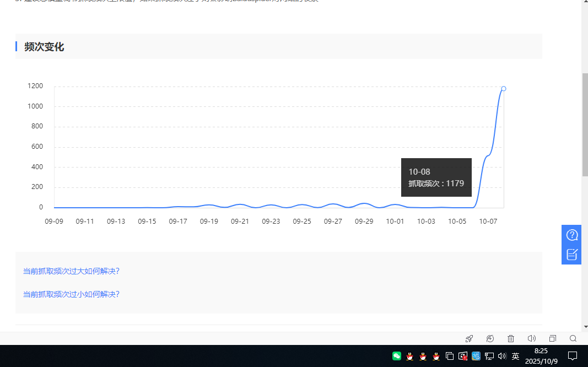Click the rocket accelerator icon in status bar
Screen dimensions: 588x367
tap(469, 338)
